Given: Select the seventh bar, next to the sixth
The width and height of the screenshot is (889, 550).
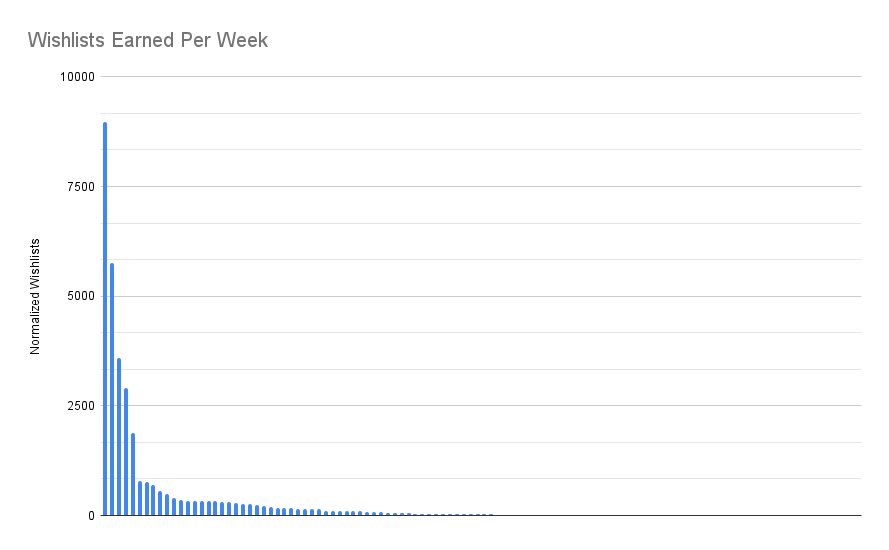Looking at the screenshot, I should [x=146, y=499].
